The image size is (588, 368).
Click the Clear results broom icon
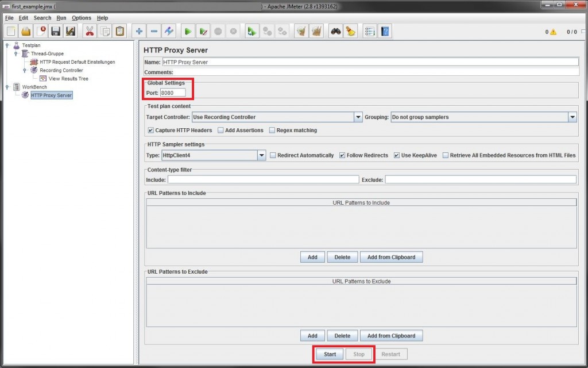301,31
